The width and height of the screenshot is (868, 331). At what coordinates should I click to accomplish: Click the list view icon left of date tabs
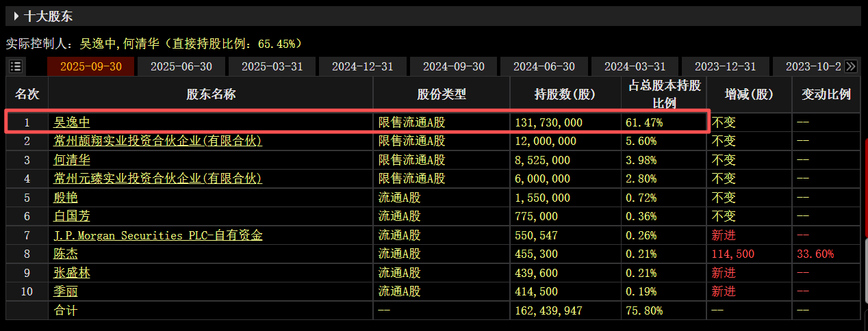pyautogui.click(x=16, y=66)
